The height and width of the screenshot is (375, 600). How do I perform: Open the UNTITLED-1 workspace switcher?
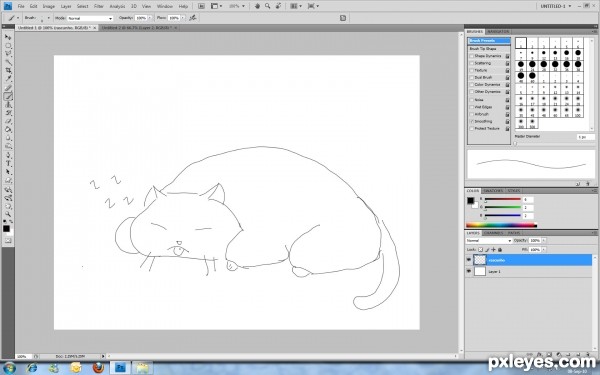(x=555, y=6)
